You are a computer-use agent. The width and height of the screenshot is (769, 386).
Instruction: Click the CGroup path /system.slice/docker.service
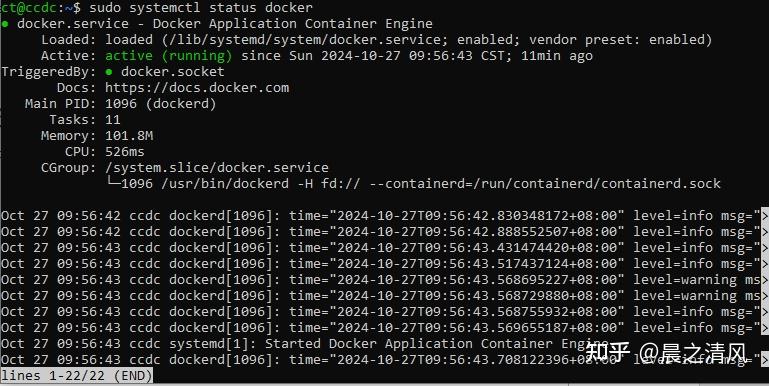[x=217, y=168]
